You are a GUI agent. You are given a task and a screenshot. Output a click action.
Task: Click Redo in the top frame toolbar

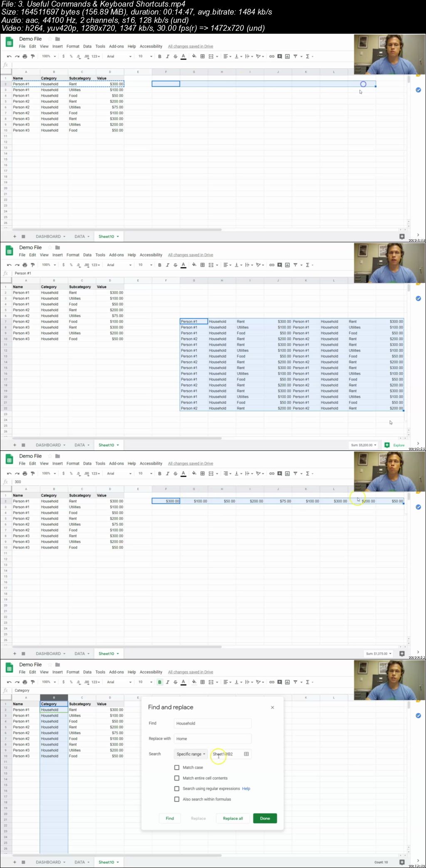(17, 57)
